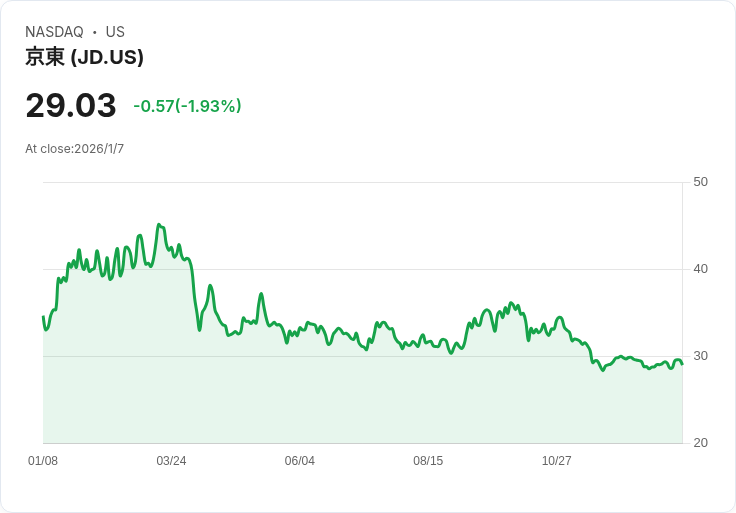Click the dot separator between NASDAQ and US
Image resolution: width=736 pixels, height=513 pixels.
[x=94, y=32]
